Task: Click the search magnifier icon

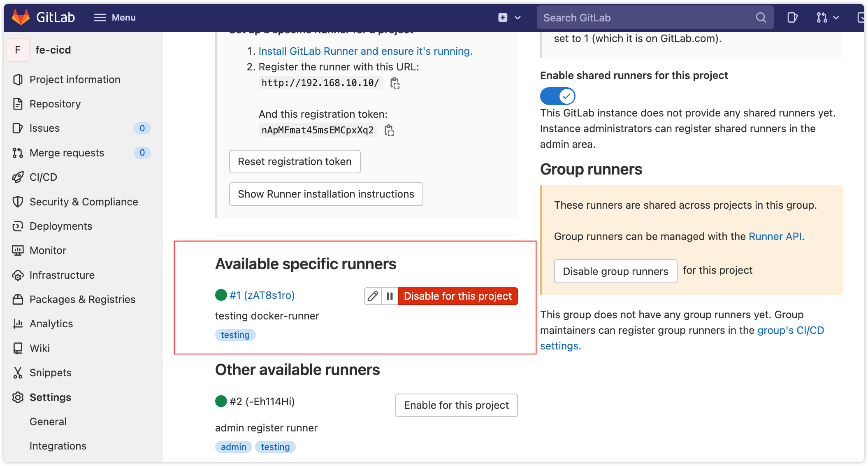Action: pos(761,17)
